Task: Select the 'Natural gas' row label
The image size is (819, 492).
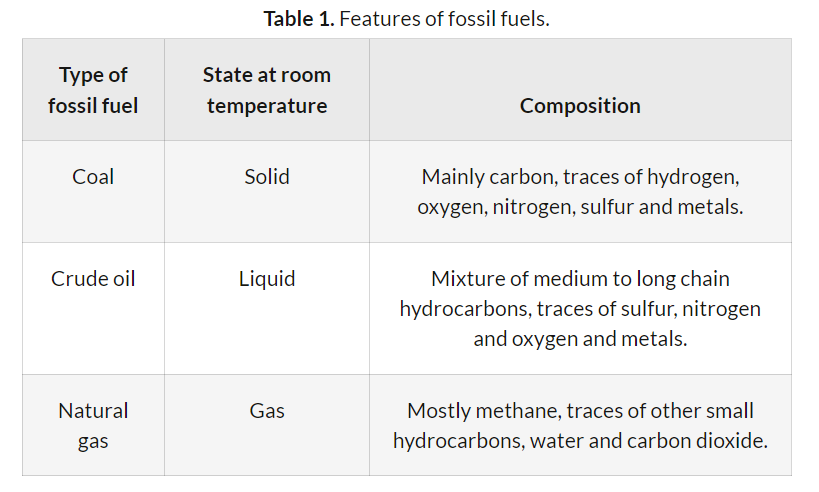Action: pyautogui.click(x=93, y=425)
